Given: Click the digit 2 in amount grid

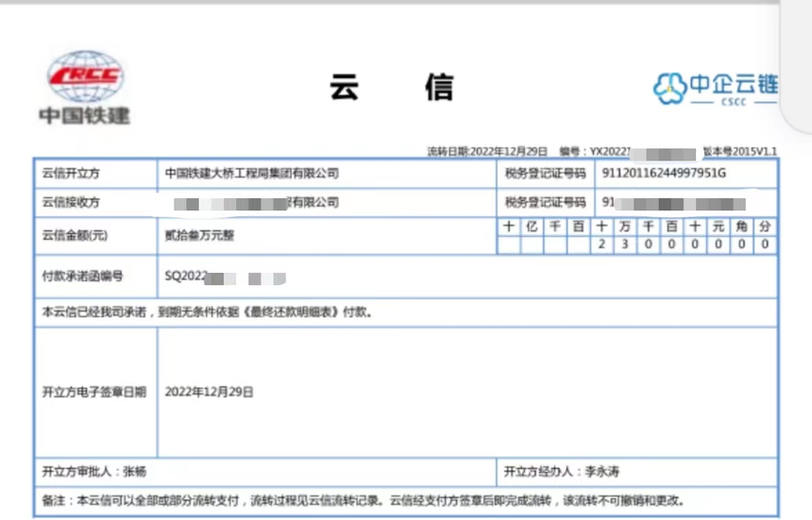Looking at the screenshot, I should tap(601, 244).
